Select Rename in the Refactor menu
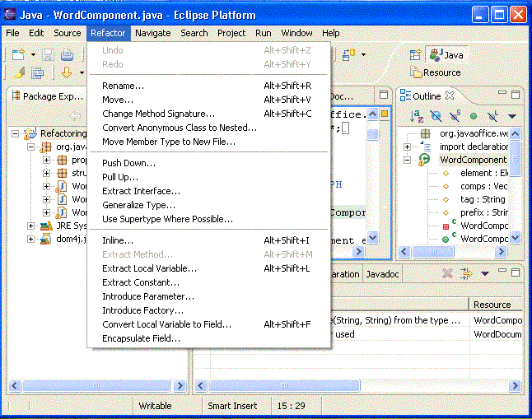Image resolution: width=532 pixels, height=419 pixels. pos(123,86)
